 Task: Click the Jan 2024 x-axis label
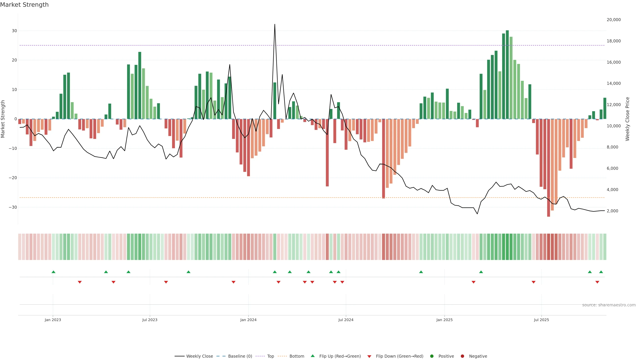coord(248,320)
